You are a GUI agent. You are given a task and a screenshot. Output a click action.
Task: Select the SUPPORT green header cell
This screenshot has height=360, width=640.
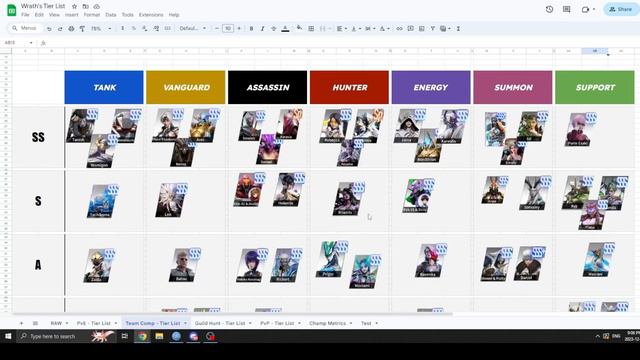(x=595, y=87)
